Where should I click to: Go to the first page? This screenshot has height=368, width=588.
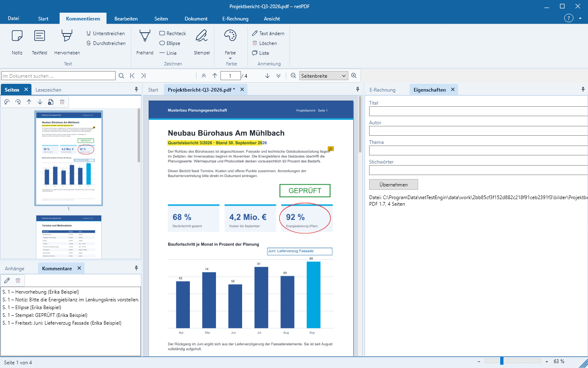click(x=204, y=76)
